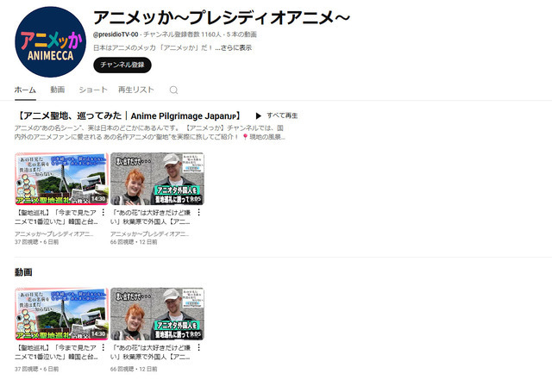Viewport: 552px width, 392px height.
Task: Click channel name under the 66 回視聴 playlist video
Action: tap(149, 233)
